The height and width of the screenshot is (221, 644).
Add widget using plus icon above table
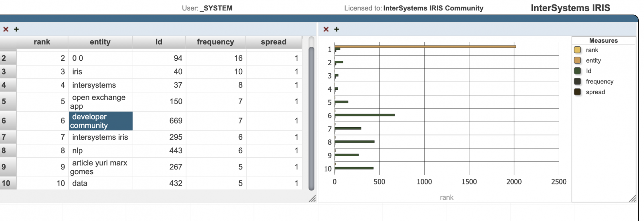point(16,29)
